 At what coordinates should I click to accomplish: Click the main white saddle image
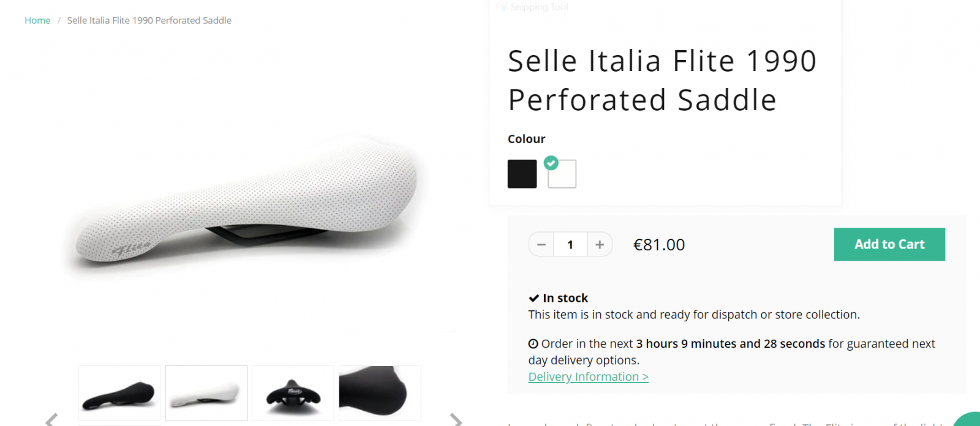(245, 202)
